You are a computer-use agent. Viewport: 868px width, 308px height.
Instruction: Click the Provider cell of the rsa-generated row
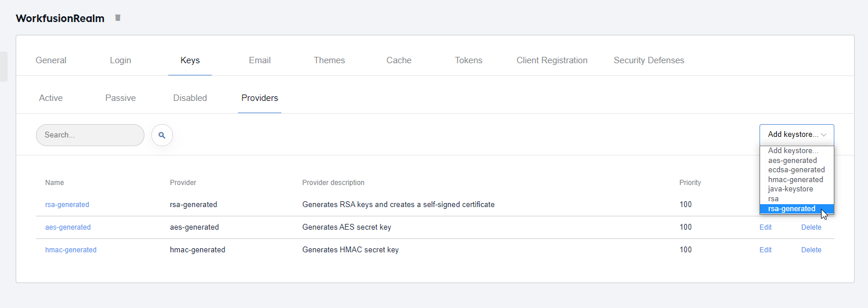[194, 205]
